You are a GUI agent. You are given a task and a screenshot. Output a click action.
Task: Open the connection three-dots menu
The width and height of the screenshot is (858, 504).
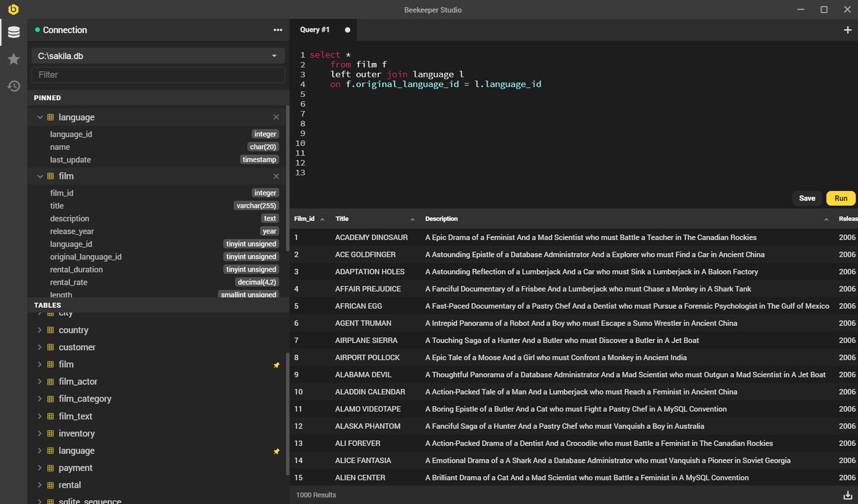[277, 30]
